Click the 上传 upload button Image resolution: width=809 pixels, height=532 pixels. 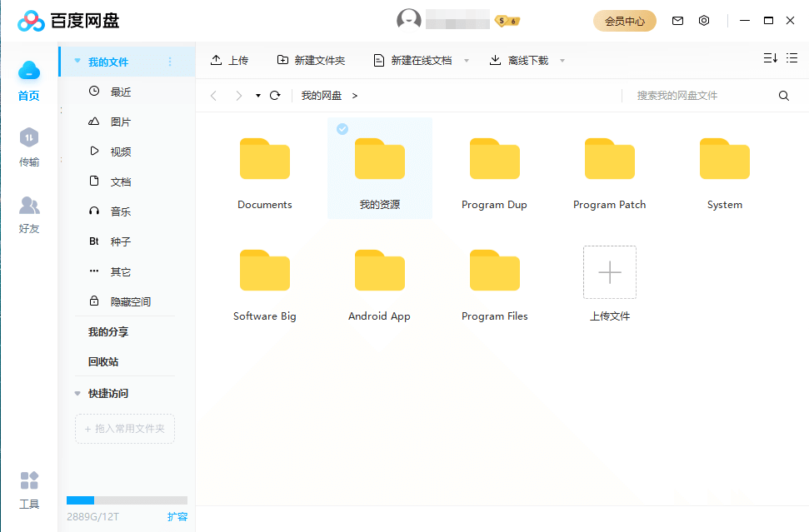230,60
